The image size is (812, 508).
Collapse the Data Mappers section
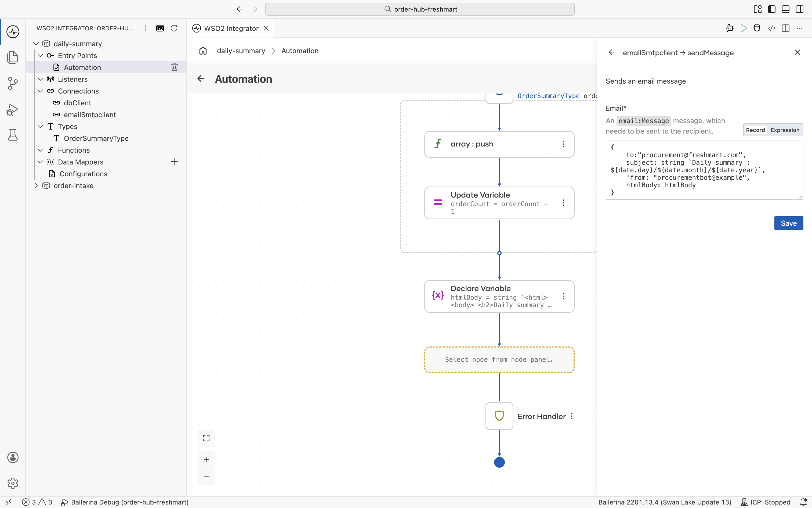40,162
